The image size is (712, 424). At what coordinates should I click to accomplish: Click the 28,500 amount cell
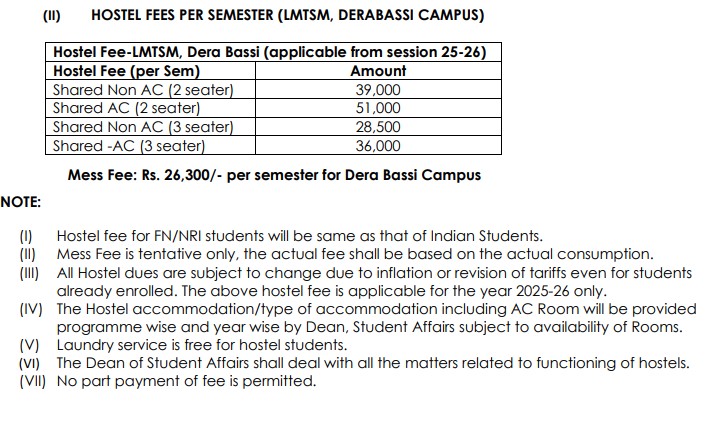[378, 127]
